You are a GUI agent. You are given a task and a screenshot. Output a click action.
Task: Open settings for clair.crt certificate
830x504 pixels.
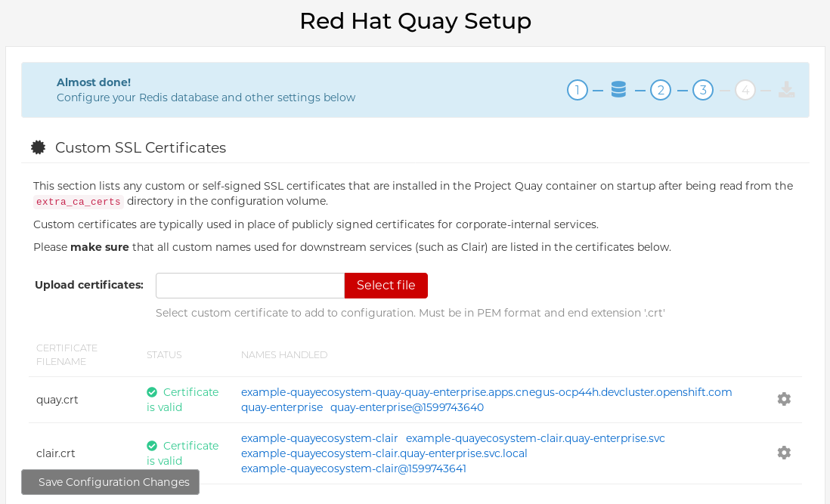click(x=784, y=452)
